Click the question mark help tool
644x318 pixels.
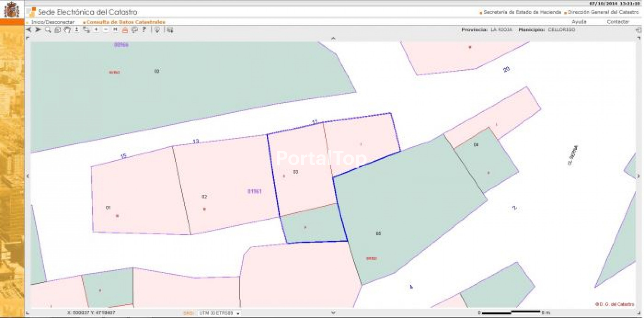click(144, 30)
